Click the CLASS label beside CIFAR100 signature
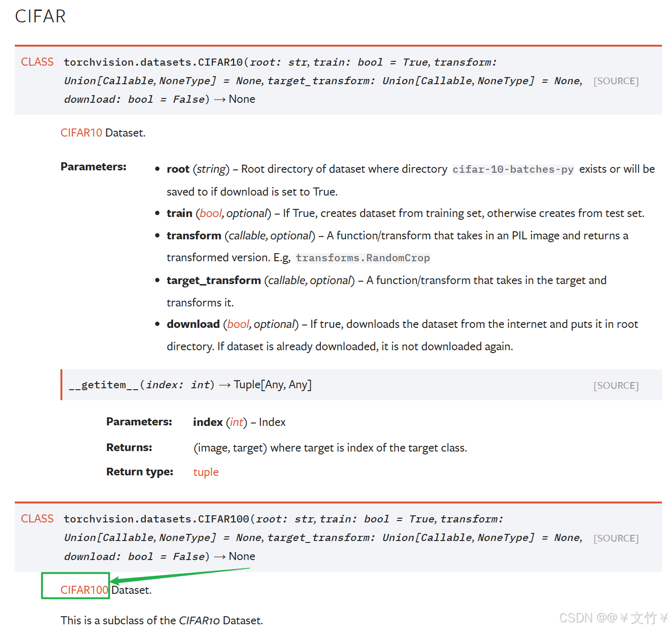This screenshot has height=630, width=672. coord(37,519)
